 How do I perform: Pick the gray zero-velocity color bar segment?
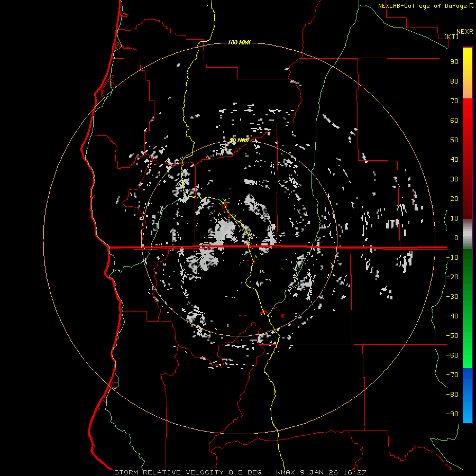click(x=467, y=234)
